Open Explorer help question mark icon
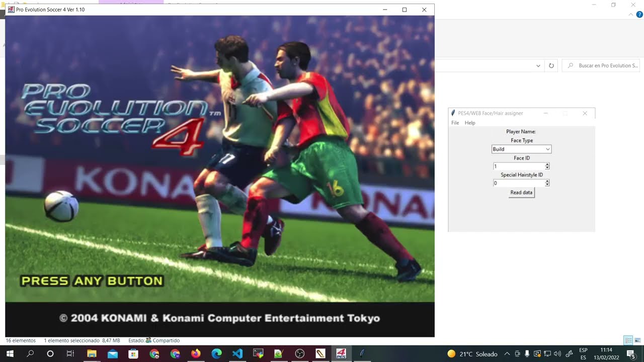The height and width of the screenshot is (362, 644). coord(639,15)
